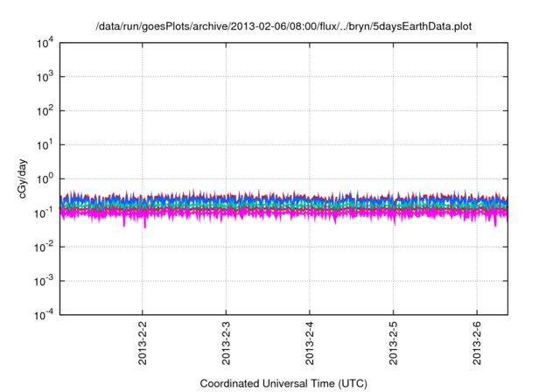Click the empty plot area at the 10^-3 gridline above 2013-2-5
This screenshot has height=392, width=560.
[x=392, y=281]
